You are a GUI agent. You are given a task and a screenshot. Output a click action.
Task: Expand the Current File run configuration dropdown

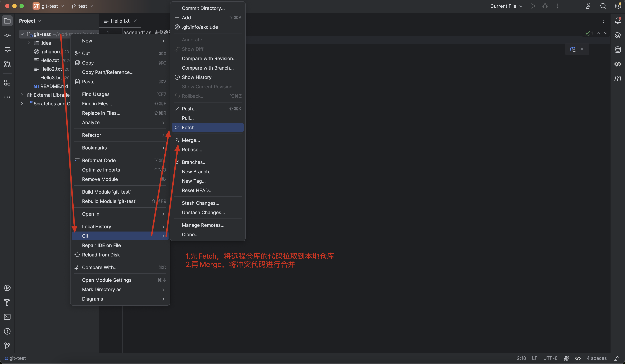click(506, 6)
